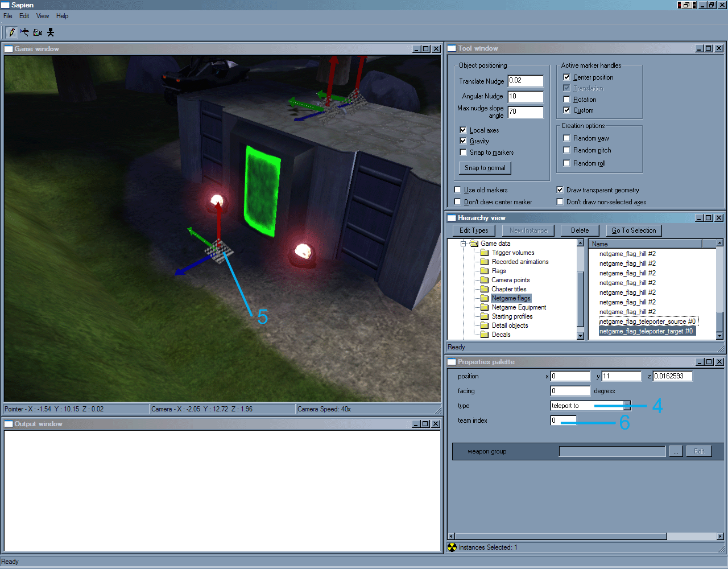Click the Tool window title icon
The height and width of the screenshot is (569, 728).
click(452, 48)
